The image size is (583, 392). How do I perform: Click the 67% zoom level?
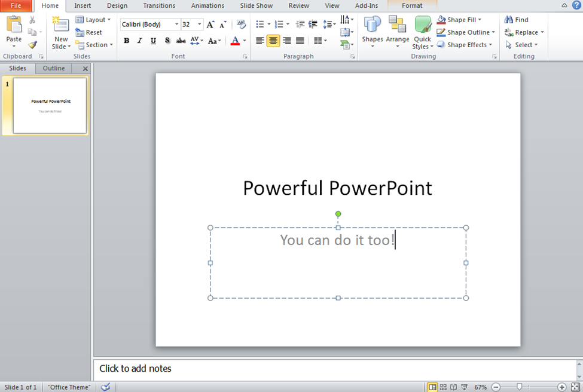480,387
